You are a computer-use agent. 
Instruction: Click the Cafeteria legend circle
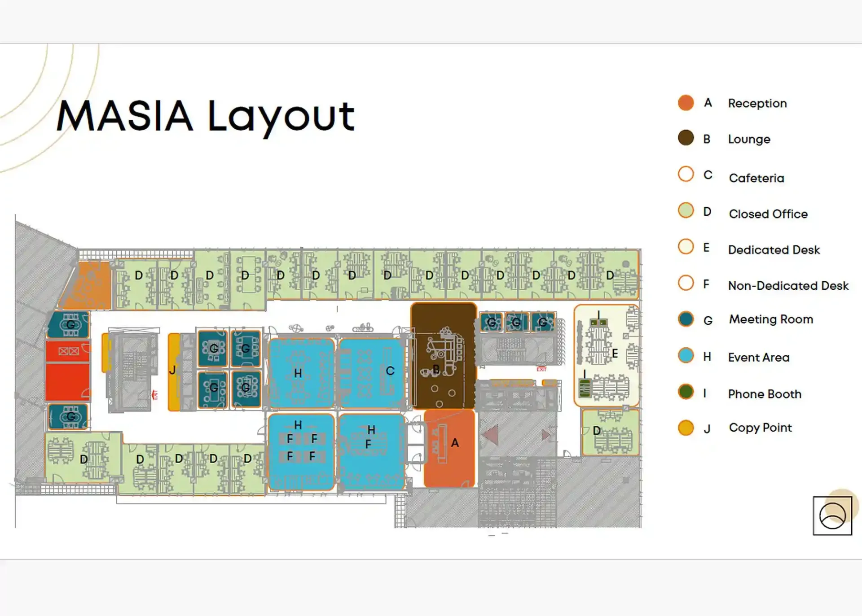point(686,174)
